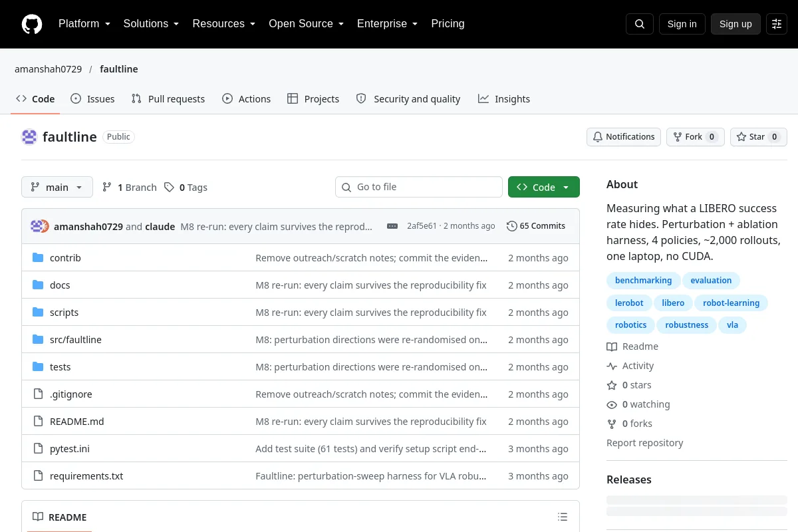Viewport: 798px width, 532px height.
Task: Switch to the Issues tab
Action: (x=92, y=99)
